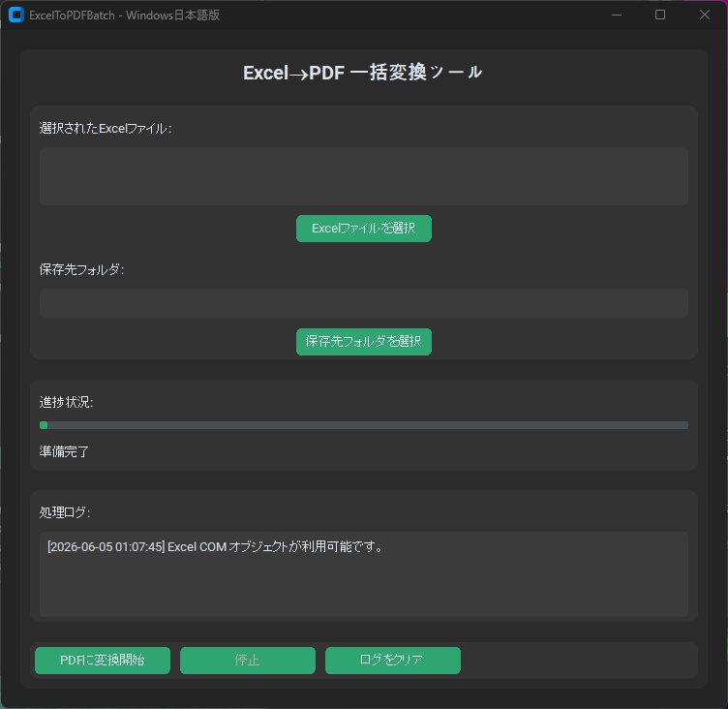Screen dimensions: 728x709
Task: Click the 保存先フォルダ: label
Action: pyautogui.click(x=81, y=269)
